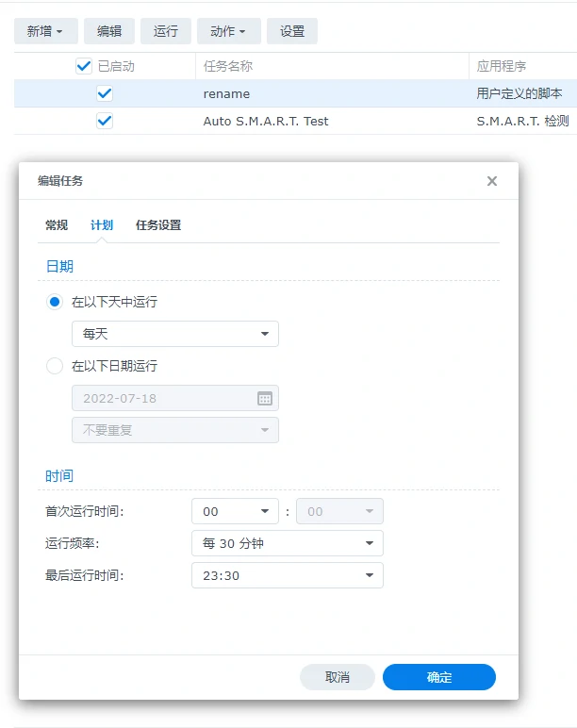Click the 用户定义的脚本 cell
The height and width of the screenshot is (728, 577).
coord(519,93)
